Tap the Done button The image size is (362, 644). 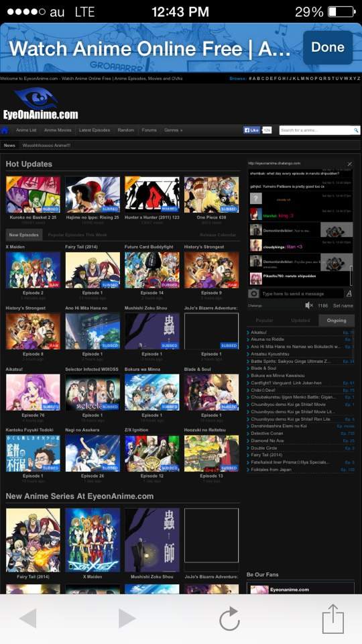328,48
